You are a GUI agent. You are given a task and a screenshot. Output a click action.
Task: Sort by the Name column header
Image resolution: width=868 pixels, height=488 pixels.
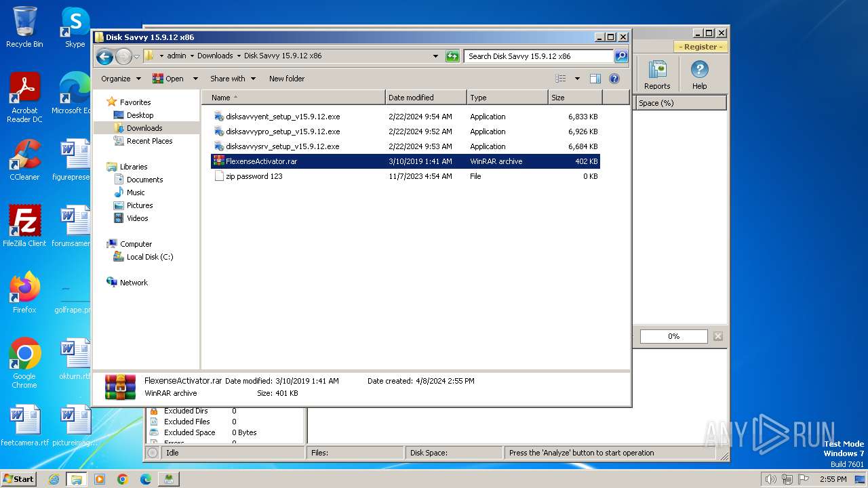pyautogui.click(x=293, y=98)
